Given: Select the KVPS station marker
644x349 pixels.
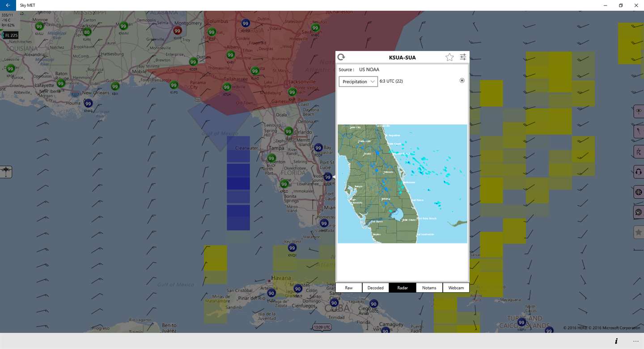Looking at the screenshot, I should pyautogui.click(x=174, y=85).
